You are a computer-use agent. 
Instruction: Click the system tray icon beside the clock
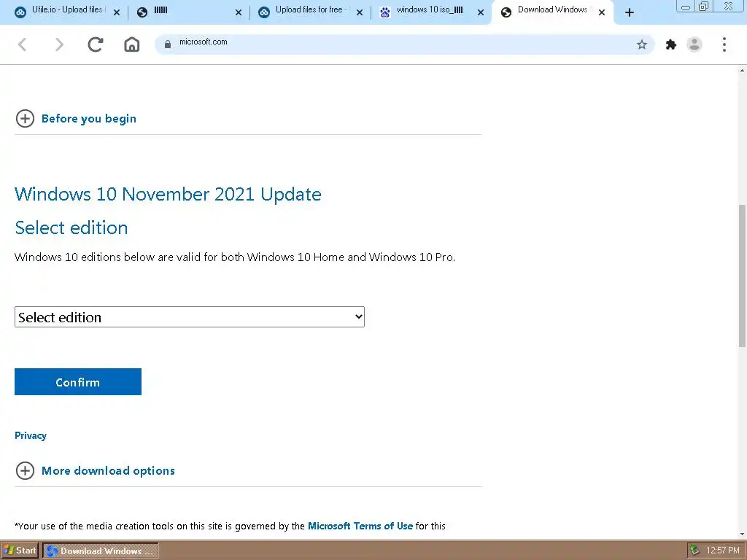point(695,551)
